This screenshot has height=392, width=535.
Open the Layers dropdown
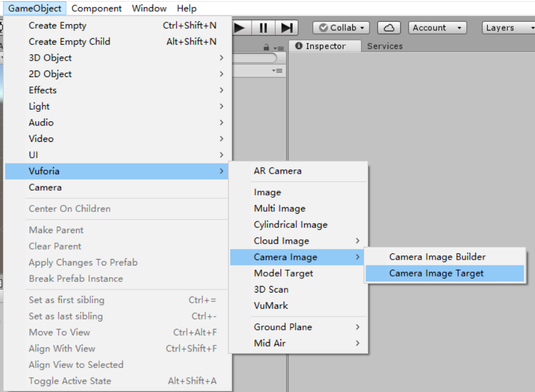click(x=508, y=28)
